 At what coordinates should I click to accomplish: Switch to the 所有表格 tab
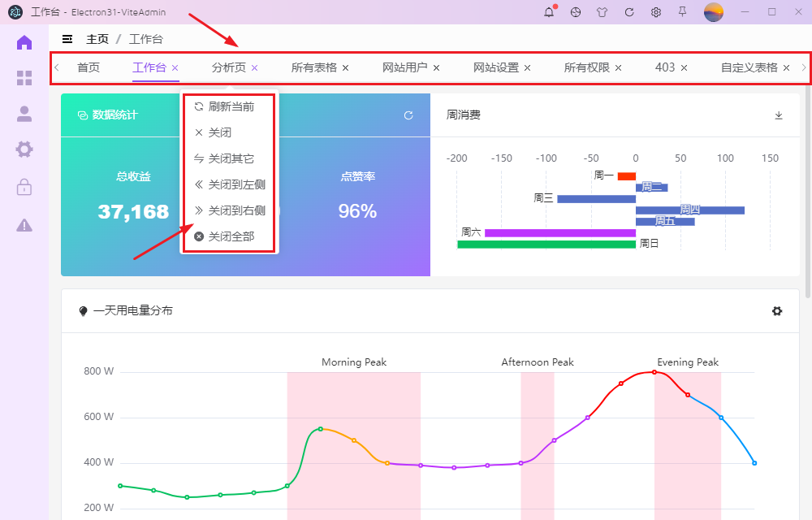coord(313,68)
